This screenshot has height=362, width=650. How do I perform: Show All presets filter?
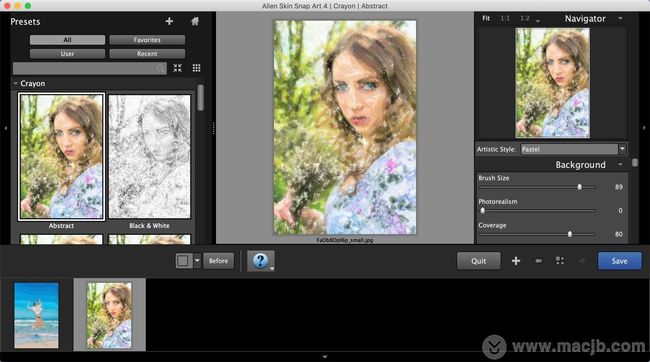pyautogui.click(x=67, y=40)
